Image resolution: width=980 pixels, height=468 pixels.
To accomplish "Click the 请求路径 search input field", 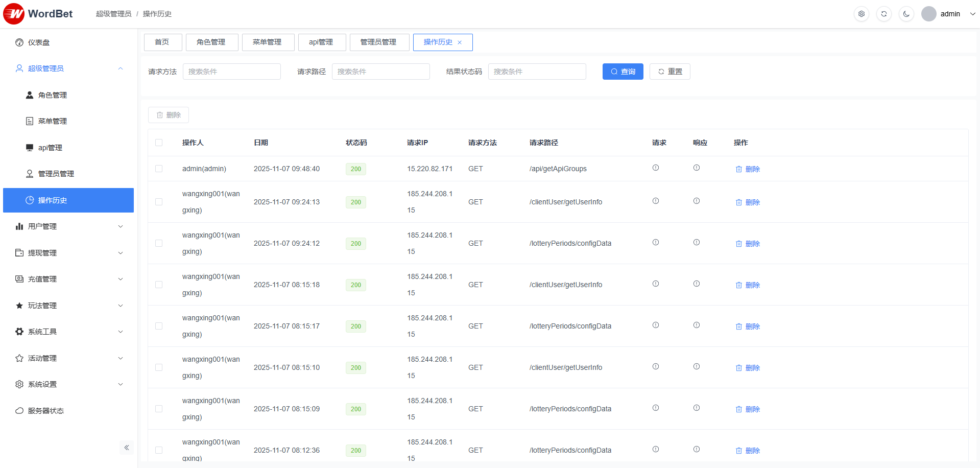I will (380, 72).
